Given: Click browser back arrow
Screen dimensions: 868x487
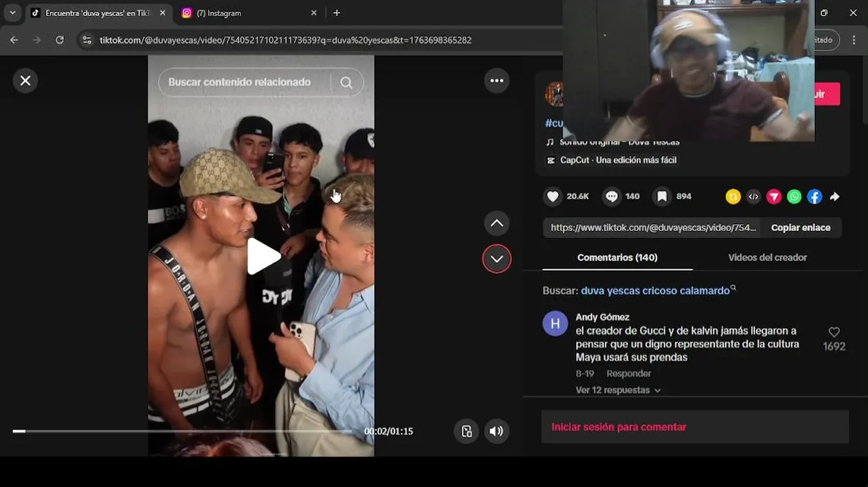Looking at the screenshot, I should coord(14,40).
